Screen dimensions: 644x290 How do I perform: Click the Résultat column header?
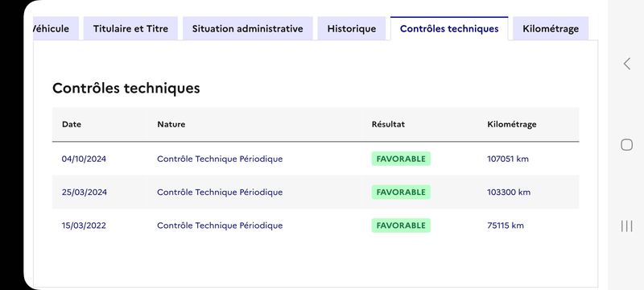pos(388,124)
